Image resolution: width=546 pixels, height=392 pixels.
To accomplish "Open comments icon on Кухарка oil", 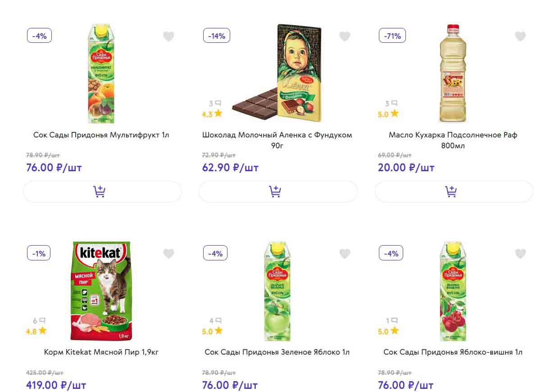I will [391, 104].
